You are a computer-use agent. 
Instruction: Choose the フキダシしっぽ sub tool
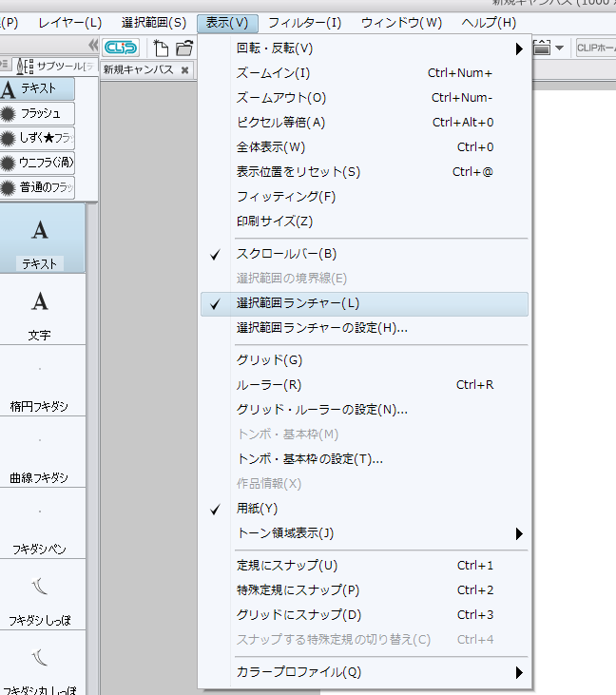(42, 595)
